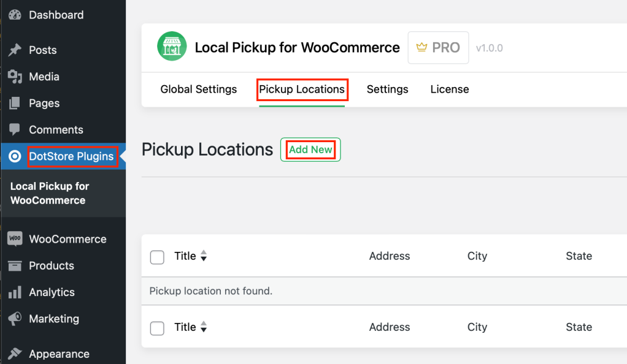The height and width of the screenshot is (364, 627).
Task: Click the green storefront plugin logo
Action: click(x=172, y=47)
